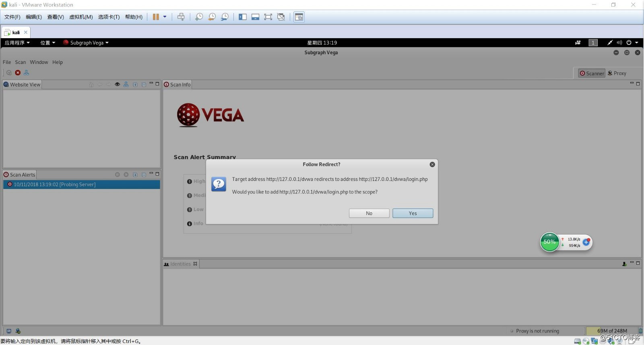
Task: Click No in the Follow Redirect dialog
Action: point(369,213)
